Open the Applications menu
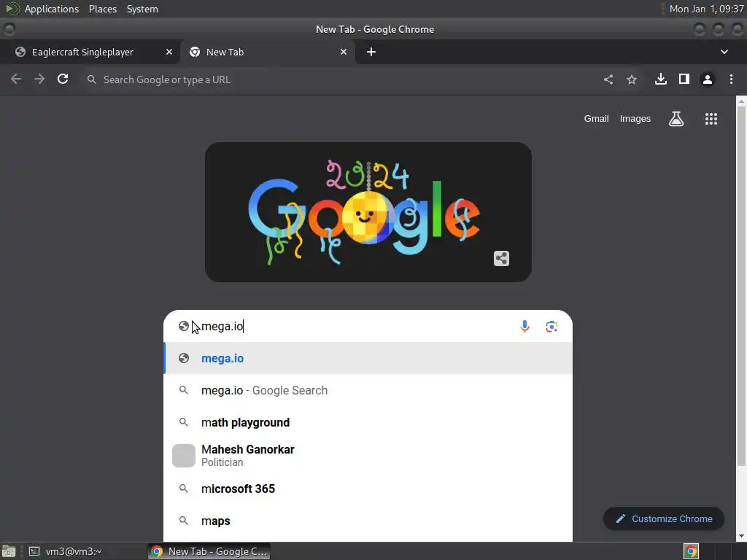747x560 pixels. tap(52, 9)
